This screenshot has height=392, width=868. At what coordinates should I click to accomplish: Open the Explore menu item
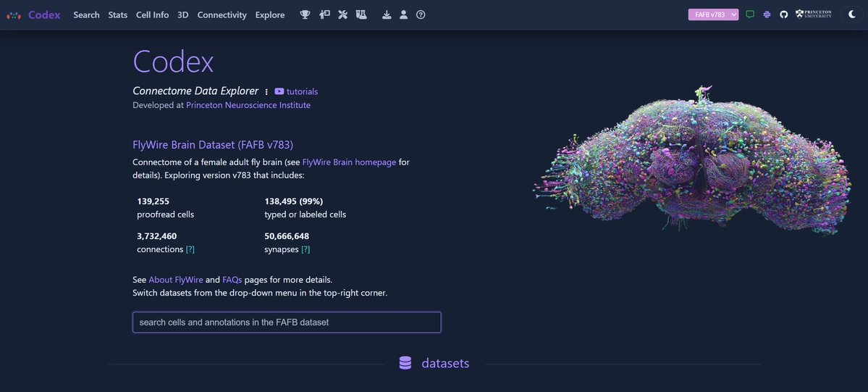coord(270,15)
